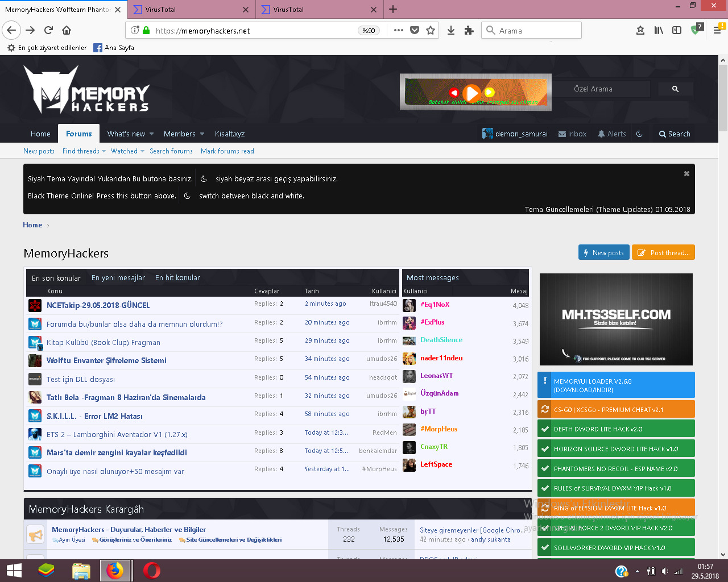Select the En son konular tab
The image size is (728, 582).
(56, 278)
